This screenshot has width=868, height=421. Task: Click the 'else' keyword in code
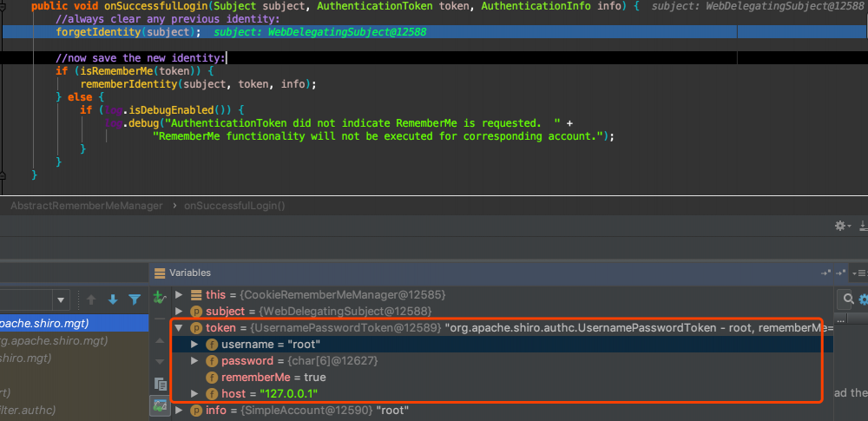[80, 97]
